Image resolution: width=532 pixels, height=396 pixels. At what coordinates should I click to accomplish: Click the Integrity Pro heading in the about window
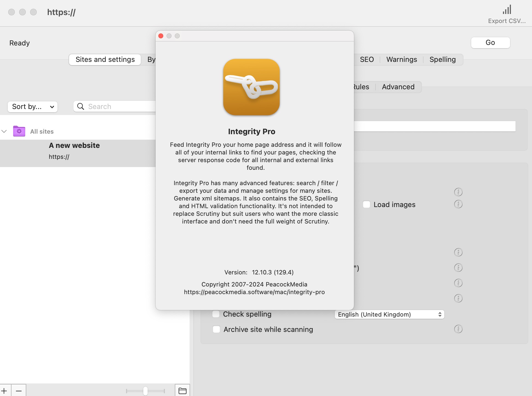[x=251, y=131]
